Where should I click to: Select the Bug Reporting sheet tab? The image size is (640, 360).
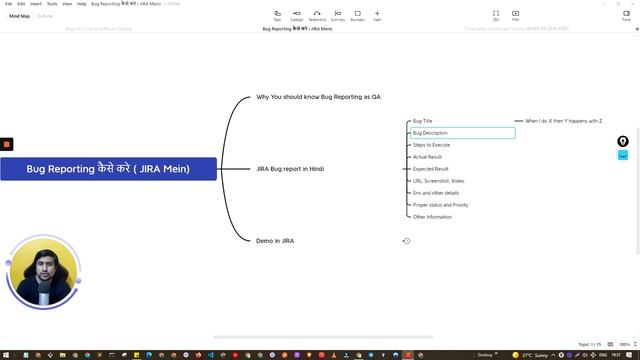tap(297, 29)
